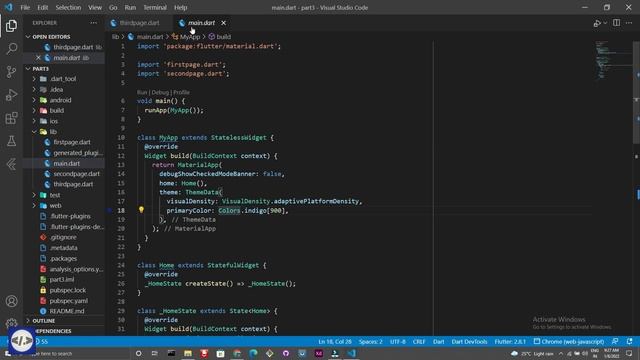Collapse the PART3 project section

point(28,69)
